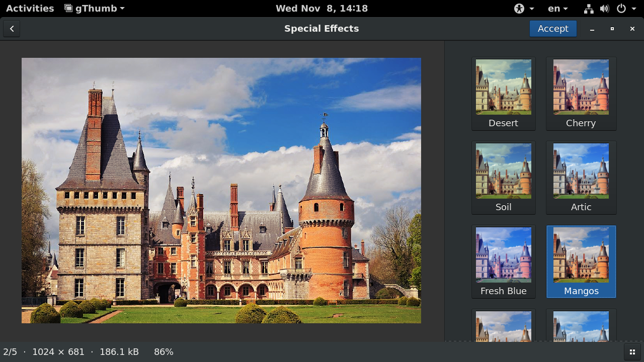Click the 1024 × 681 dimensions text

tap(58, 352)
